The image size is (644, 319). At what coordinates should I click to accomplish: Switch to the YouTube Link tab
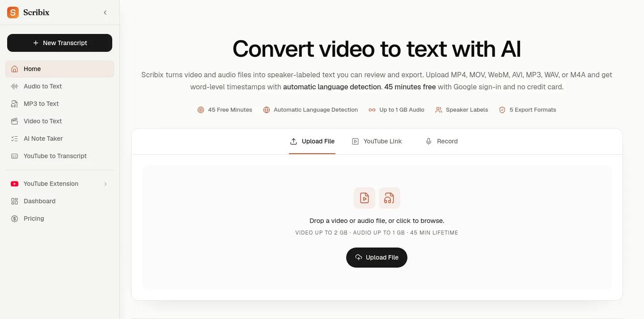[x=377, y=141]
